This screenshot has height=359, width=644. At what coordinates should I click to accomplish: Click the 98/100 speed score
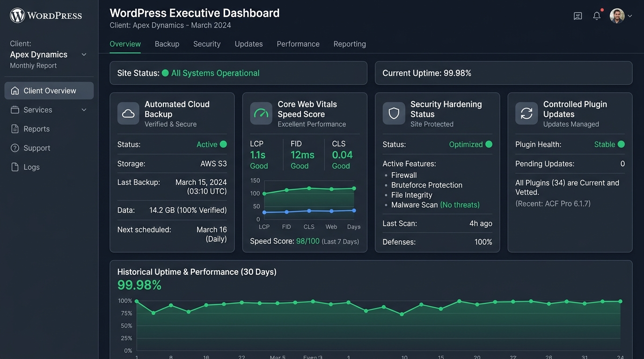tap(308, 241)
